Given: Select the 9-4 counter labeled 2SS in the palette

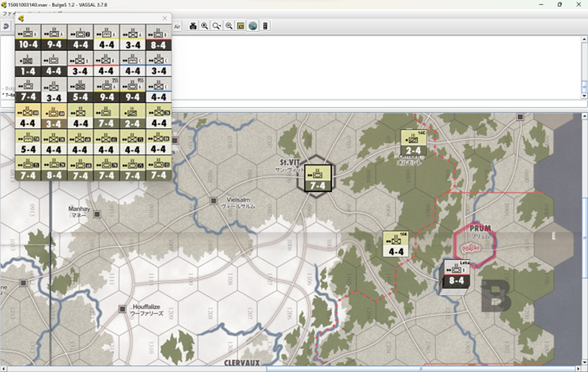Looking at the screenshot, I should pos(106,90).
